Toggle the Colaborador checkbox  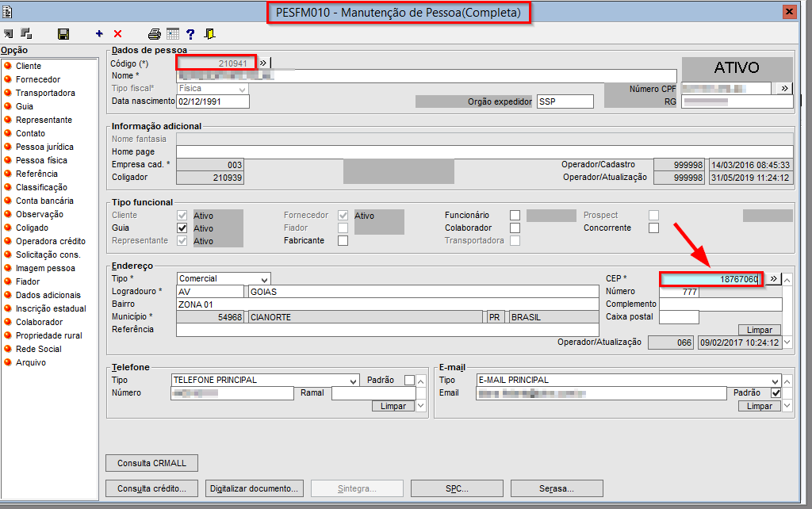click(x=515, y=228)
